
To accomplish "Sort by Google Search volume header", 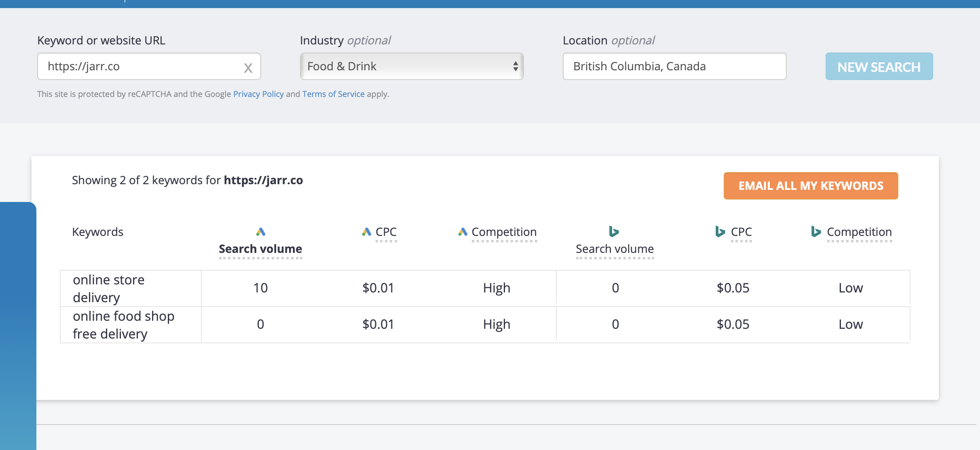I will (x=260, y=249).
